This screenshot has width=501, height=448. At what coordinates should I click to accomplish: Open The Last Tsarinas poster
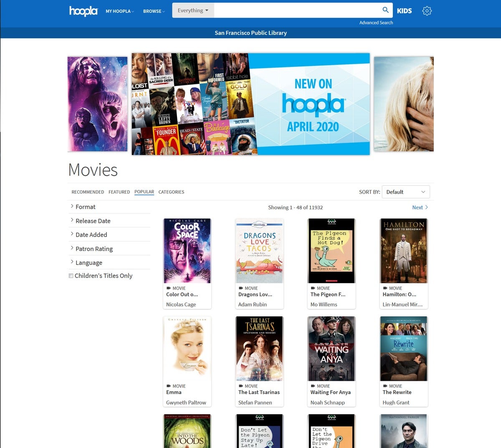tap(259, 349)
